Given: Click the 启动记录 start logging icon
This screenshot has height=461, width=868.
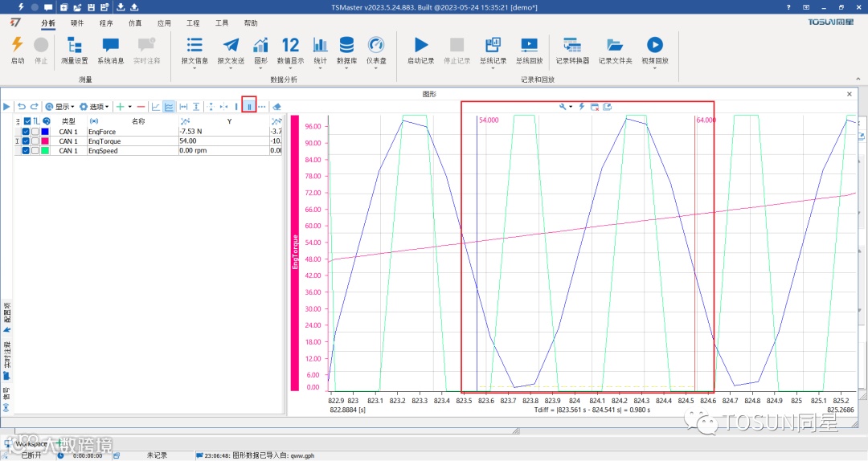Looking at the screenshot, I should point(420,46).
